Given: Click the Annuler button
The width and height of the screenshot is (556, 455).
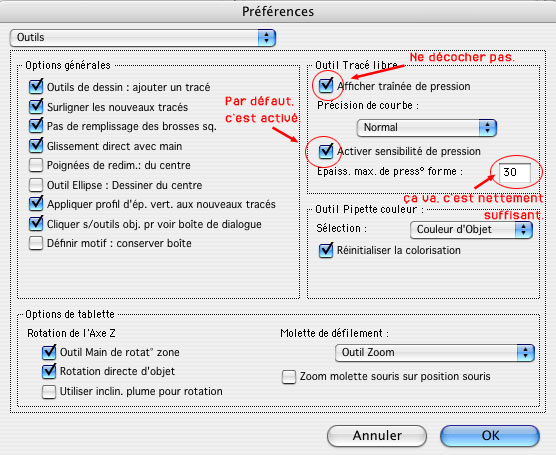Looking at the screenshot, I should (x=377, y=436).
